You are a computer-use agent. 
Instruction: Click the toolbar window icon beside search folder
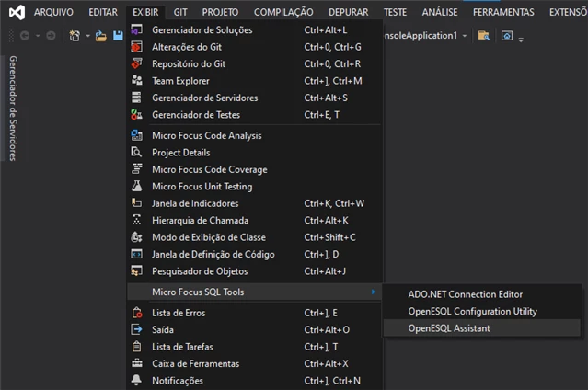tap(507, 36)
